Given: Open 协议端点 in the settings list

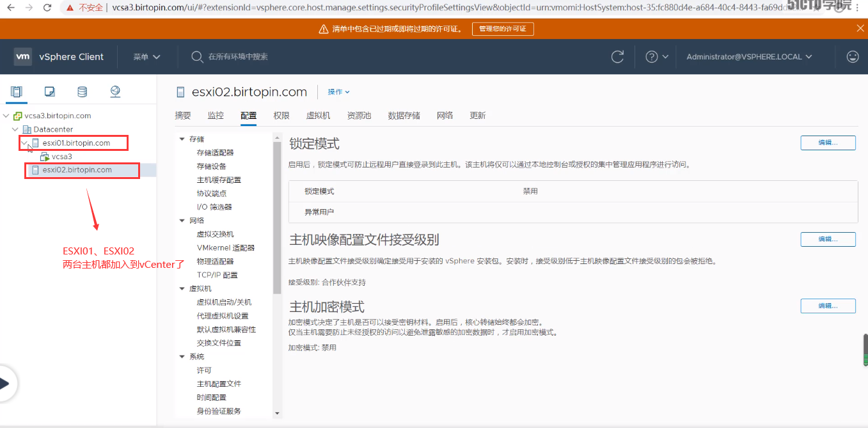Looking at the screenshot, I should tap(211, 194).
